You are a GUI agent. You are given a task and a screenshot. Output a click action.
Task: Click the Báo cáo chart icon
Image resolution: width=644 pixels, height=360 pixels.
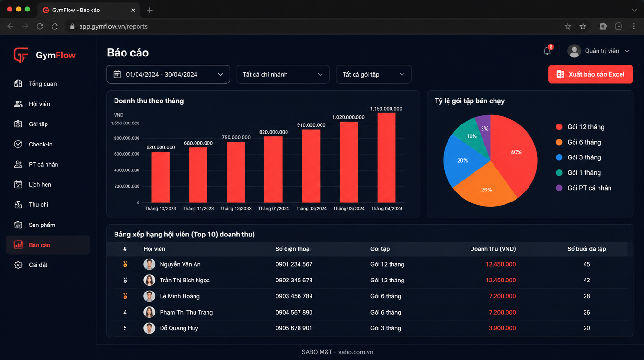pos(18,245)
